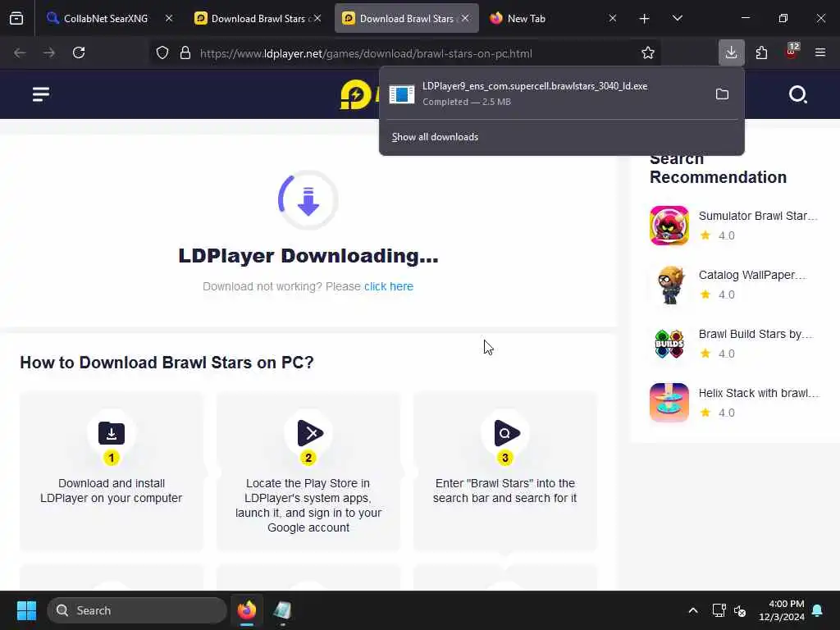Click the LDPlayer logo
Viewport: 840px width, 630px height.
tap(359, 94)
